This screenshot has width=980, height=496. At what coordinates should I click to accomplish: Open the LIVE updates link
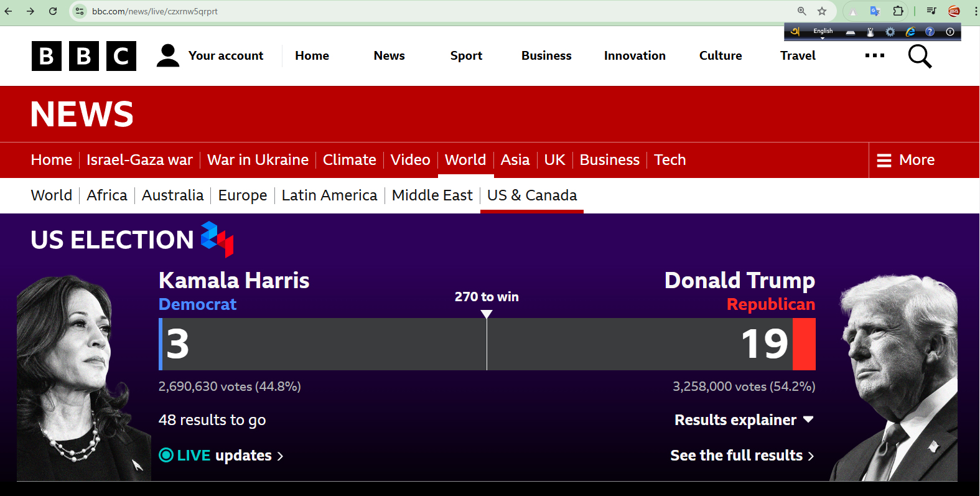pos(222,456)
